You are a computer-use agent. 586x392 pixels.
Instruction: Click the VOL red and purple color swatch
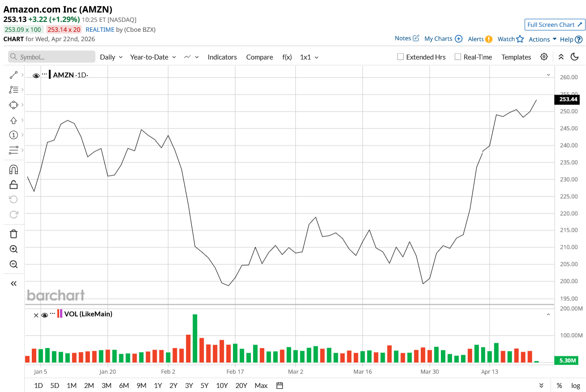(60, 314)
